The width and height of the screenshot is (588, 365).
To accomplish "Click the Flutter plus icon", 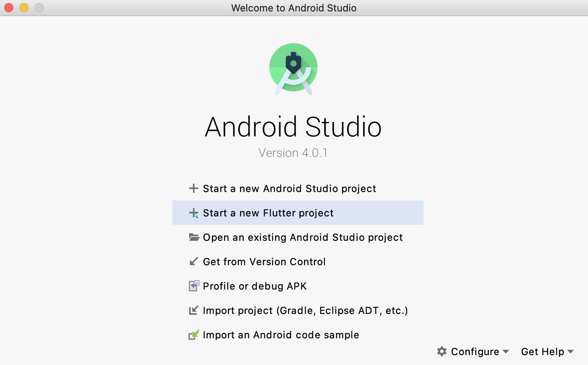I will pyautogui.click(x=194, y=213).
